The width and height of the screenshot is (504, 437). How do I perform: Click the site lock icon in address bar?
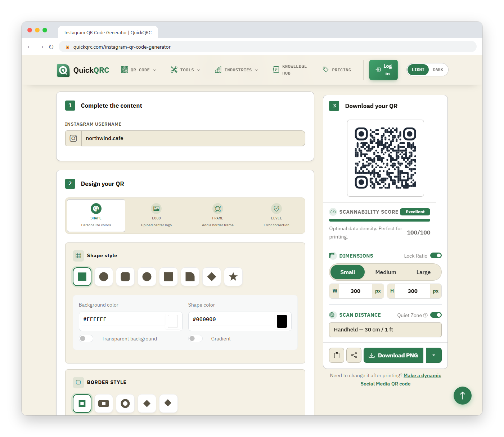(x=67, y=47)
